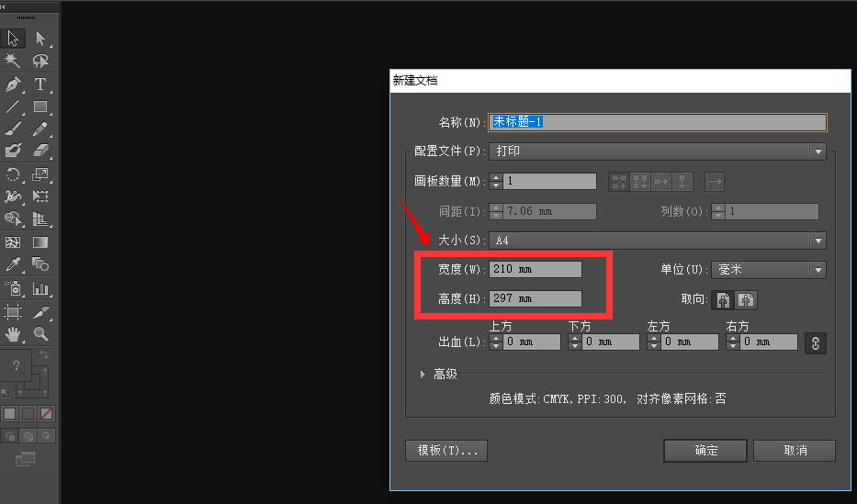Apply solid Color mode button
The width and height of the screenshot is (857, 504).
9,413
